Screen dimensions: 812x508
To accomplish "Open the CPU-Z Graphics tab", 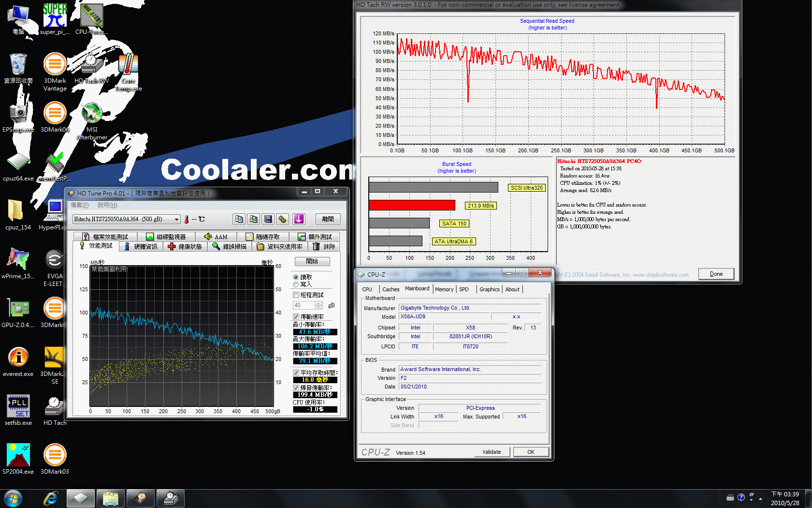I will [x=489, y=289].
